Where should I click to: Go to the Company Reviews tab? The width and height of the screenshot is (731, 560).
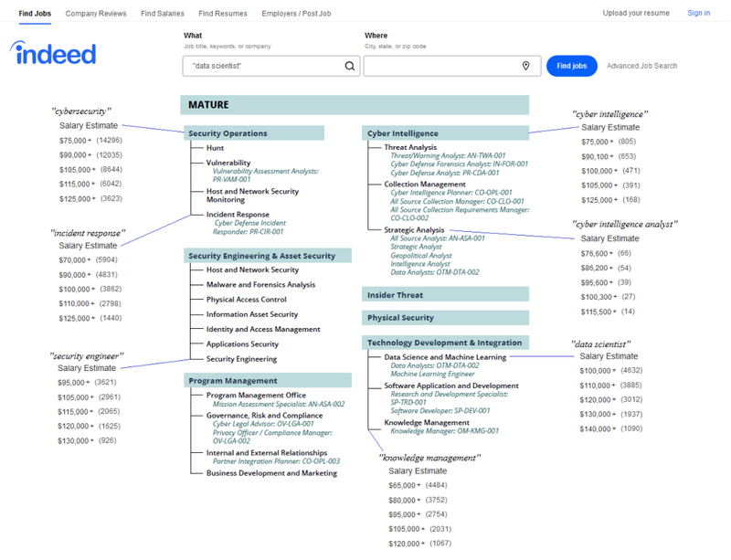pos(96,14)
